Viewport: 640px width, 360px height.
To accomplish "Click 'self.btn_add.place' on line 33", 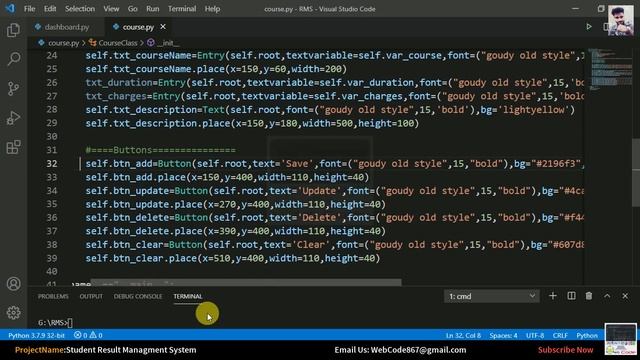I will point(136,177).
